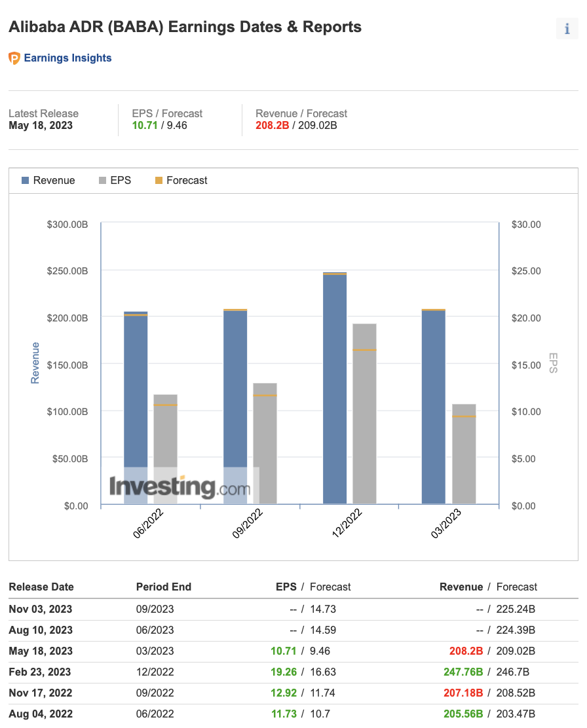
Task: Click the $25.00 EPS axis label
Action: point(526,270)
